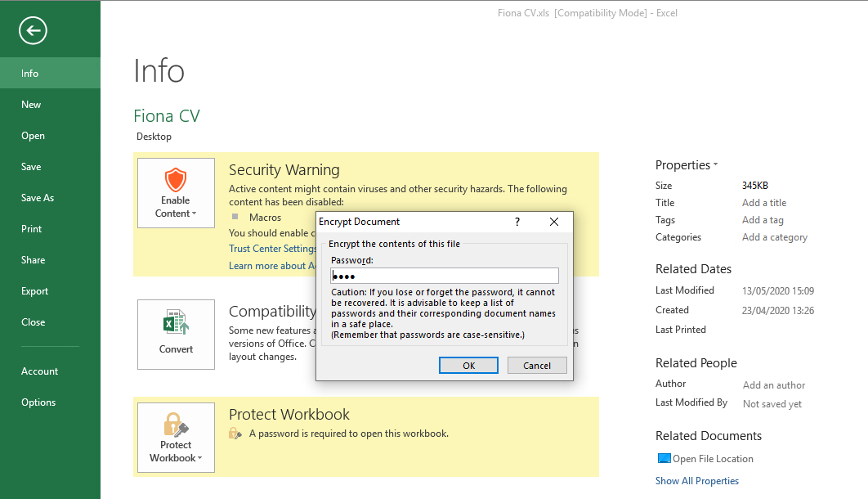Click the Fiona CV document title
868x499 pixels.
167,115
